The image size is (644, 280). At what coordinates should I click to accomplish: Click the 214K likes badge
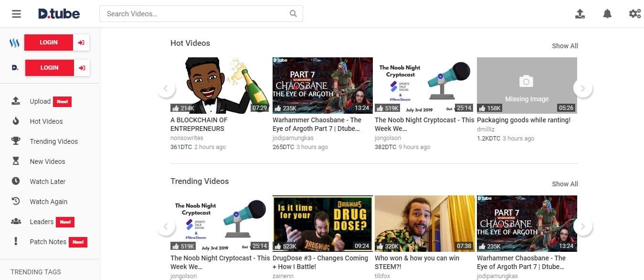point(183,108)
